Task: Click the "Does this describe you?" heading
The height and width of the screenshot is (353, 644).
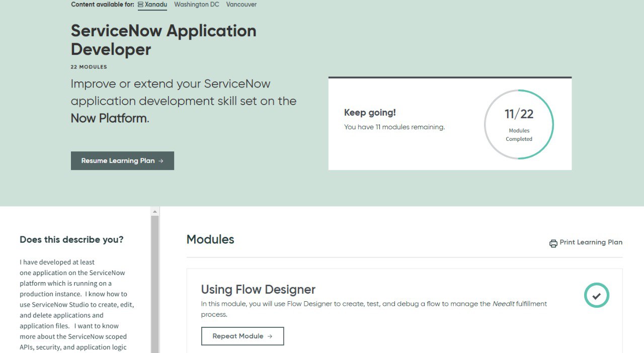Action: (71, 240)
